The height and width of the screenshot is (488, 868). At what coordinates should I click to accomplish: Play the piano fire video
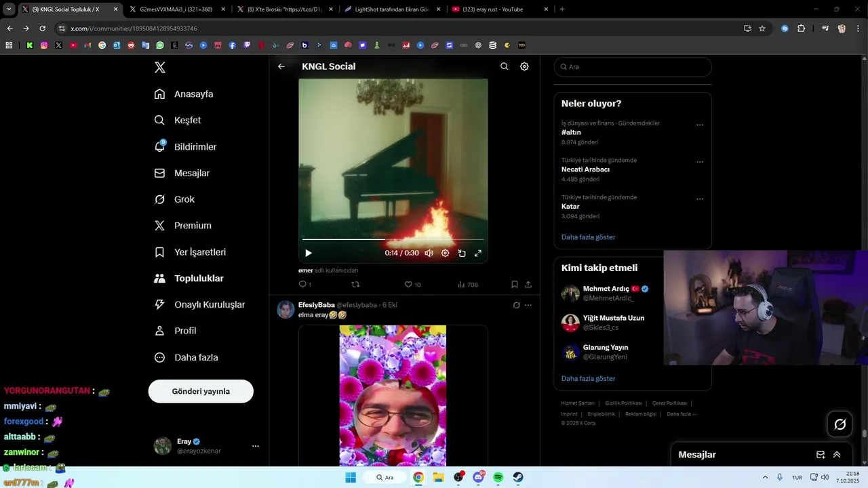[x=309, y=253]
